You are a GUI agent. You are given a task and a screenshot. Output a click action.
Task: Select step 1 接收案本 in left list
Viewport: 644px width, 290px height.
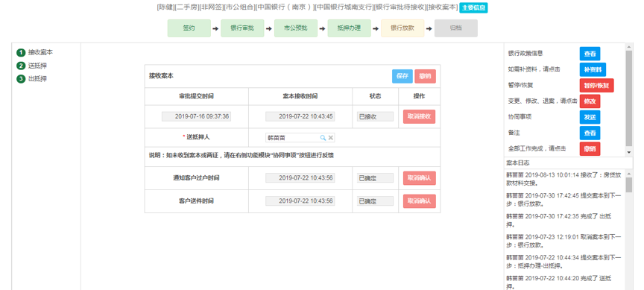(35, 53)
